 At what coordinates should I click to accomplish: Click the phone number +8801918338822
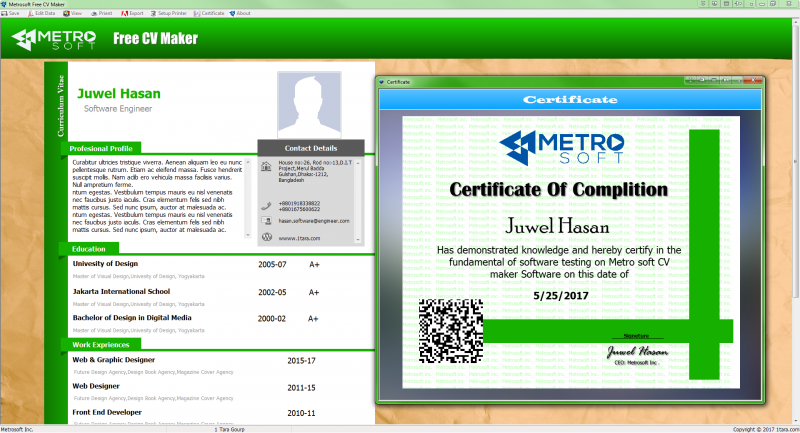pyautogui.click(x=299, y=203)
